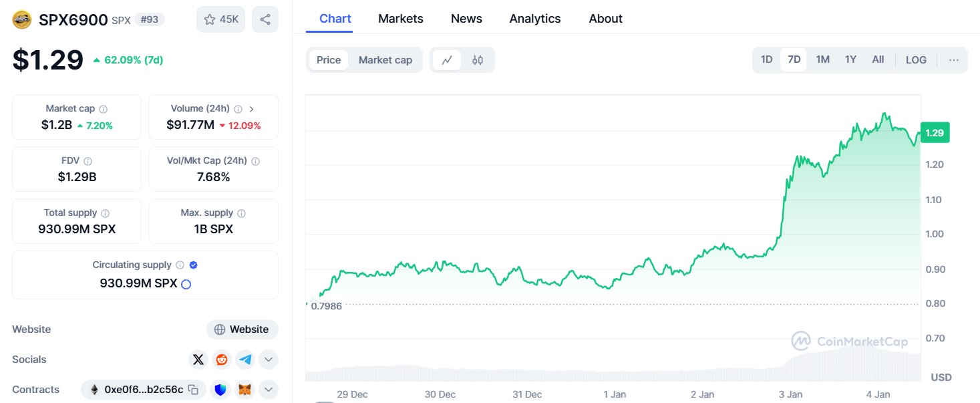Expand Volume (24h) details arrow

[x=252, y=109]
